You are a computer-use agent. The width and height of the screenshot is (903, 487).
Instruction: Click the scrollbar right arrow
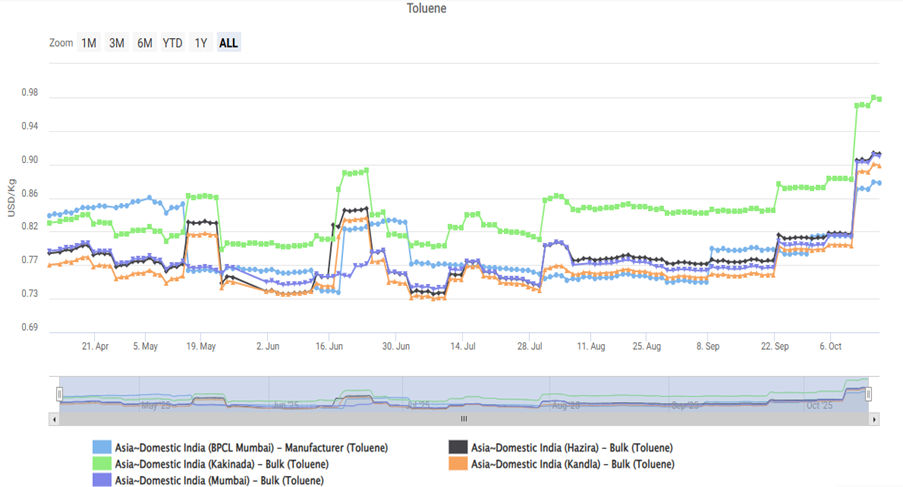(874, 420)
